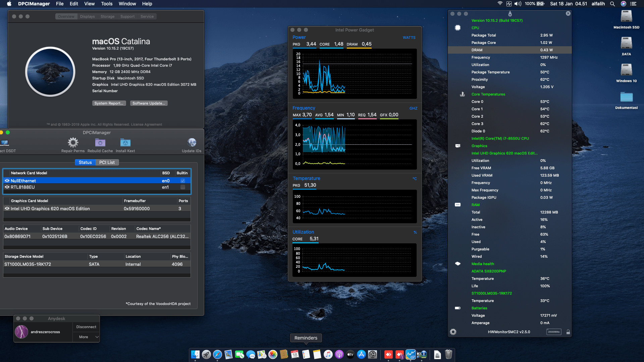Open Spotlight search in the menu bar

[x=612, y=4]
